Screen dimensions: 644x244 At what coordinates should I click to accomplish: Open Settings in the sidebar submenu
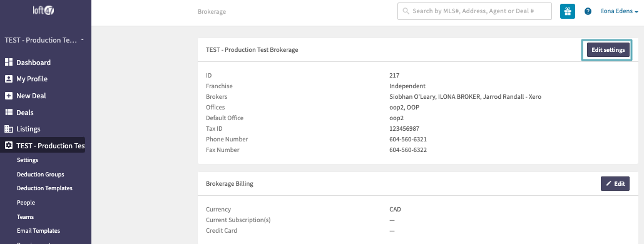coord(28,160)
